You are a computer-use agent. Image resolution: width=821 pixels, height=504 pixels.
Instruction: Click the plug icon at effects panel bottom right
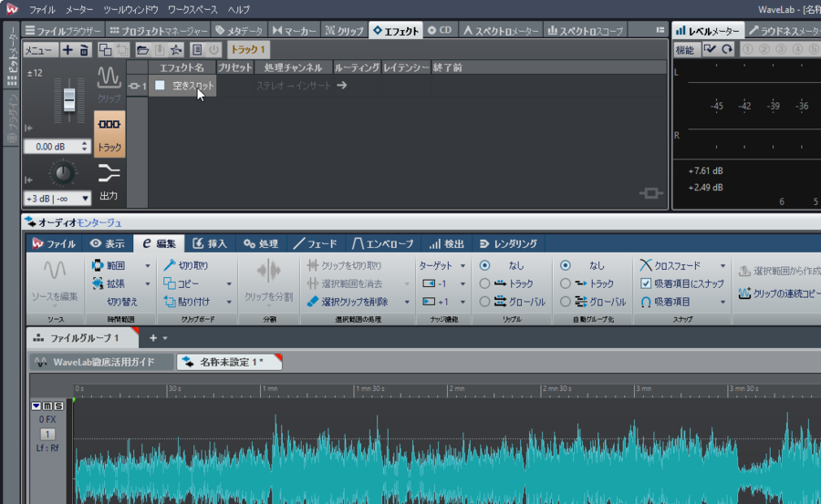pyautogui.click(x=650, y=193)
